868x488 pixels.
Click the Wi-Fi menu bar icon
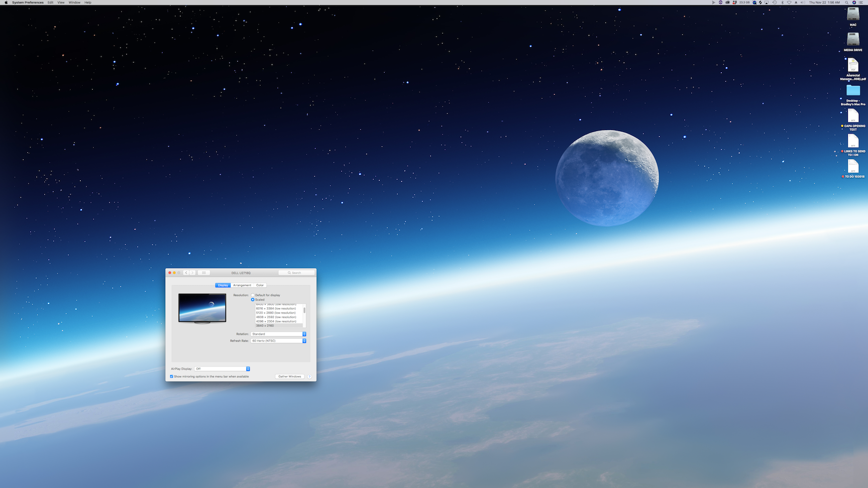pos(789,3)
